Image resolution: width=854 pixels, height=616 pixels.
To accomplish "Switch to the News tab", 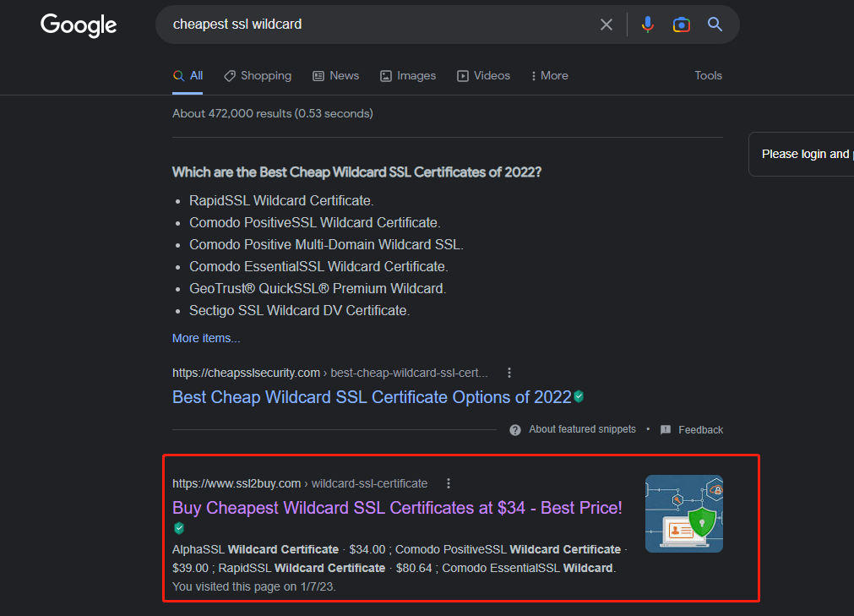I will coord(336,76).
